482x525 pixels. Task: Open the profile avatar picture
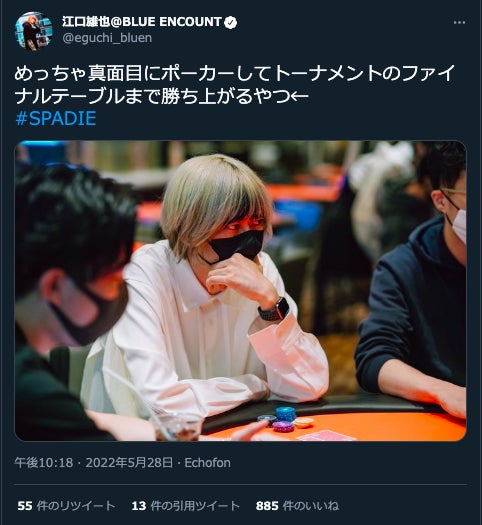pos(33,31)
